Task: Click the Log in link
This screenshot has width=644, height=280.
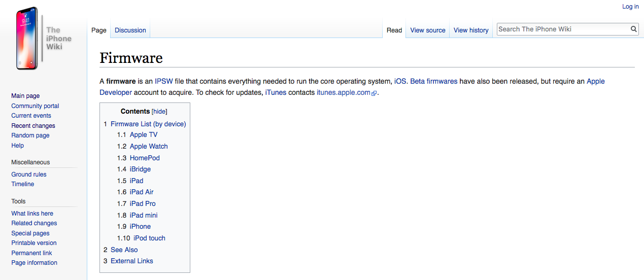Action: (x=630, y=7)
